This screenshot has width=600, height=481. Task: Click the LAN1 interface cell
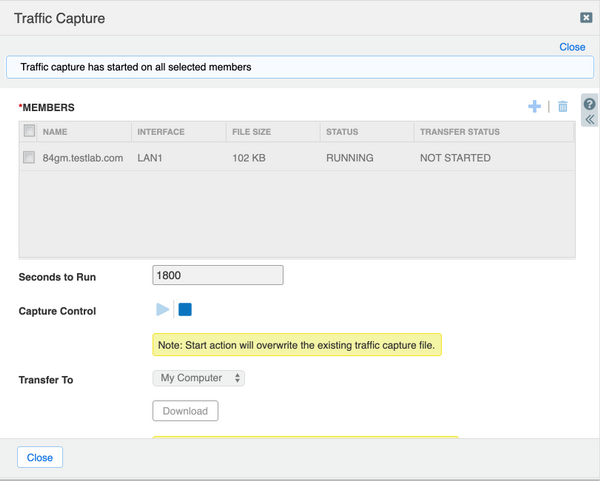(x=150, y=158)
